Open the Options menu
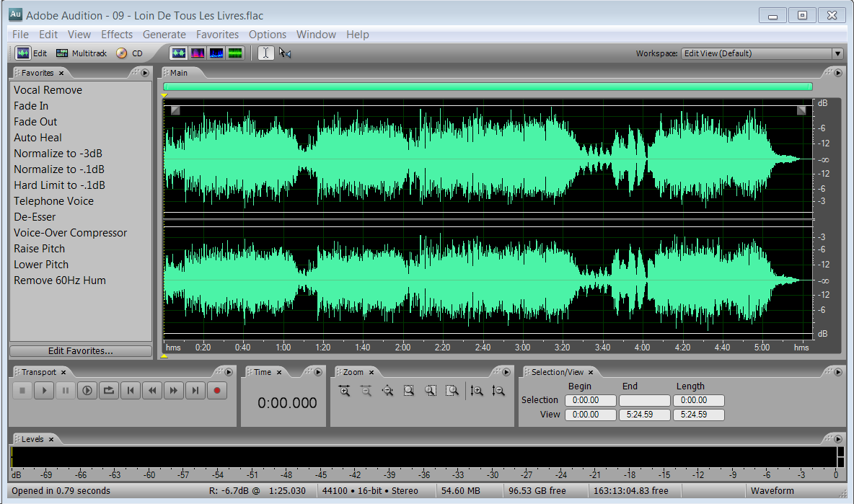The width and height of the screenshot is (854, 504). coord(268,35)
